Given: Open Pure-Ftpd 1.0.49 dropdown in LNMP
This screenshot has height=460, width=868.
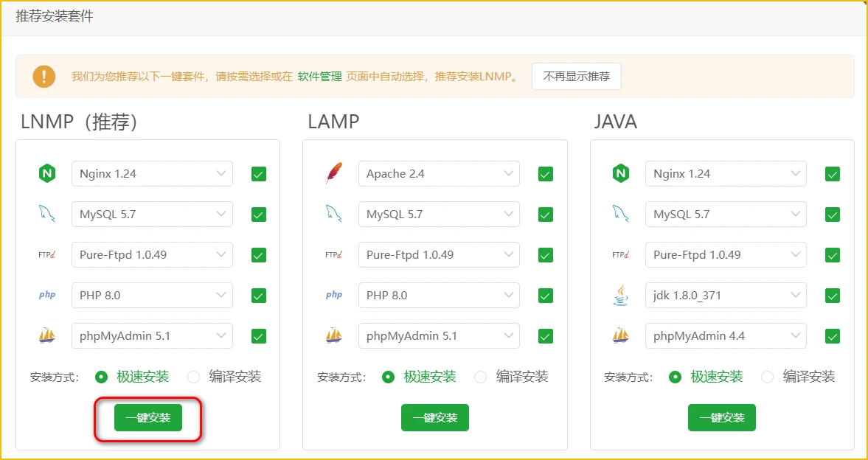Looking at the screenshot, I should click(152, 254).
